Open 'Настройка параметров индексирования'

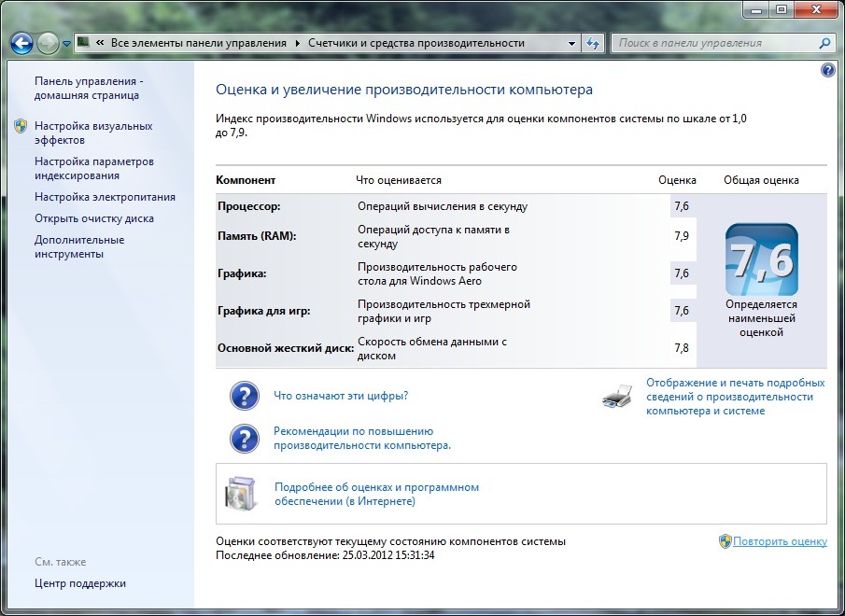click(94, 169)
